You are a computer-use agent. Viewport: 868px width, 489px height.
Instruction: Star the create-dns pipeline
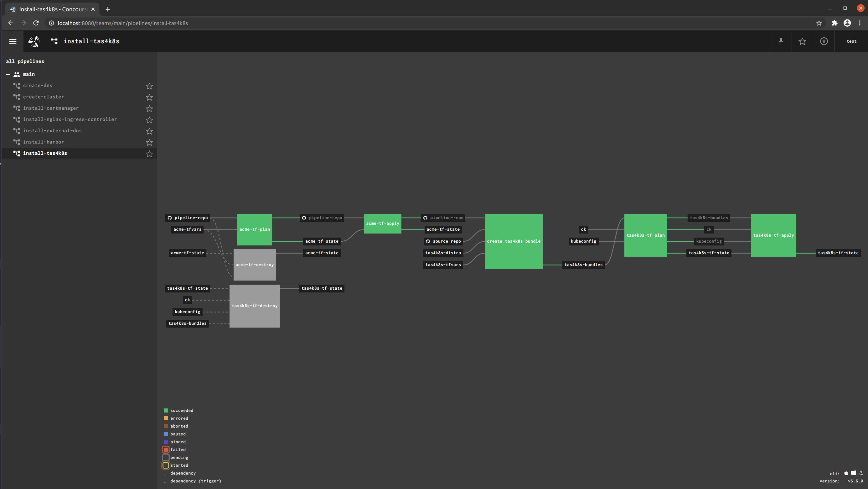[x=149, y=86]
